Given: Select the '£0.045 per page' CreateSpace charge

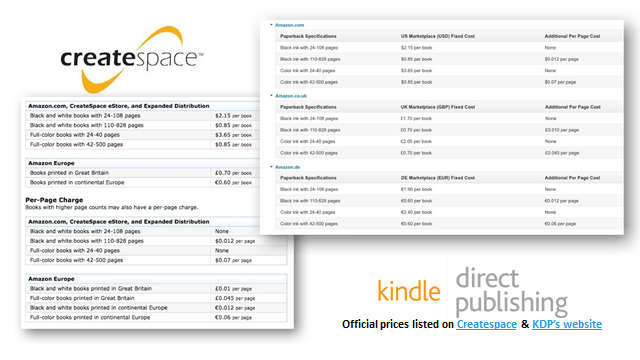Looking at the screenshot, I should pyautogui.click(x=235, y=298).
